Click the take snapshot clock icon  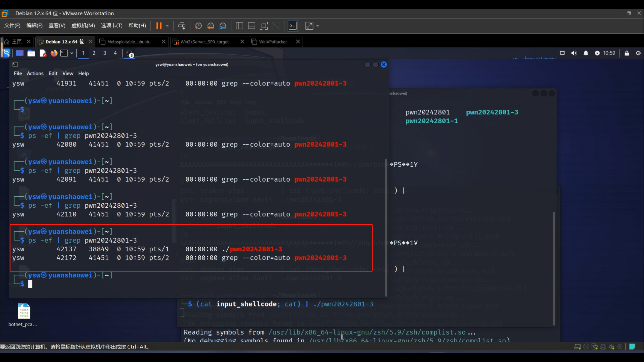coord(198,26)
